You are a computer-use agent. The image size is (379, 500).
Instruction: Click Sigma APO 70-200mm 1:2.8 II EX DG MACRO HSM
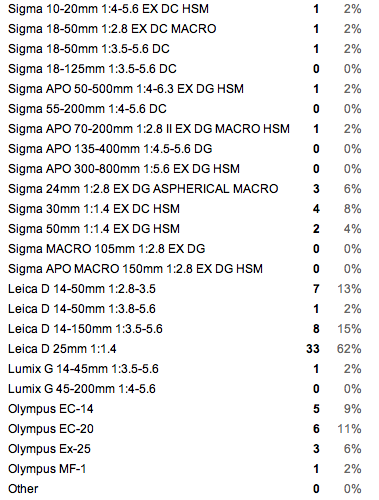(x=149, y=129)
